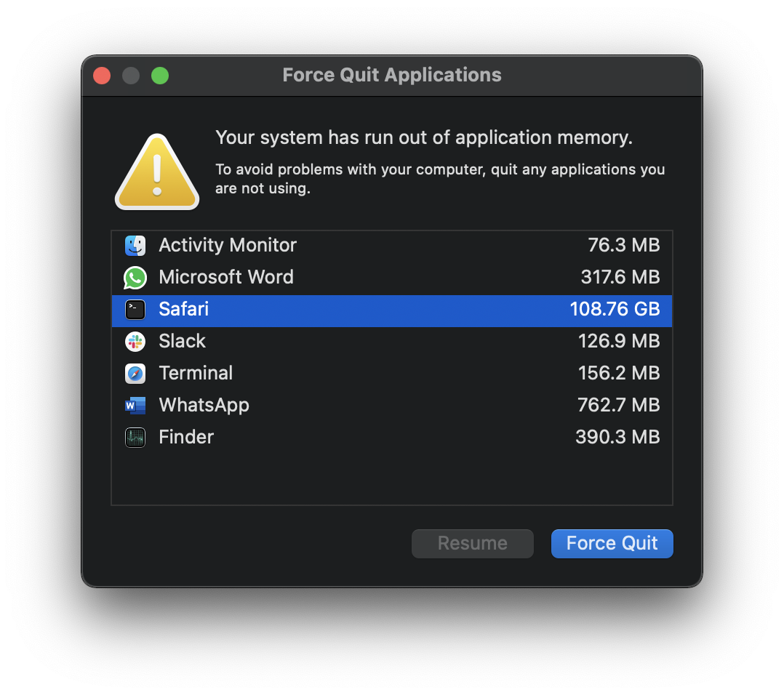
Task: Click the 317.6 MB memory value
Action: [x=620, y=277]
